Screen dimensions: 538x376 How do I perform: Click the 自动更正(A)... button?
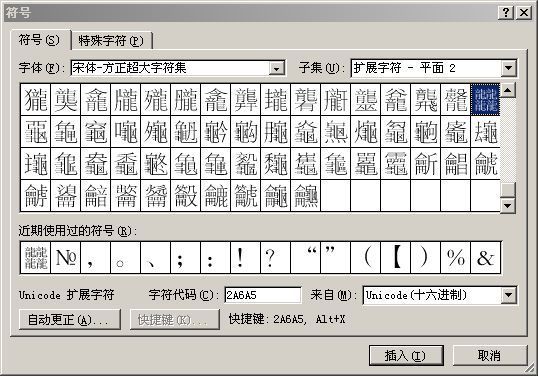[70, 320]
